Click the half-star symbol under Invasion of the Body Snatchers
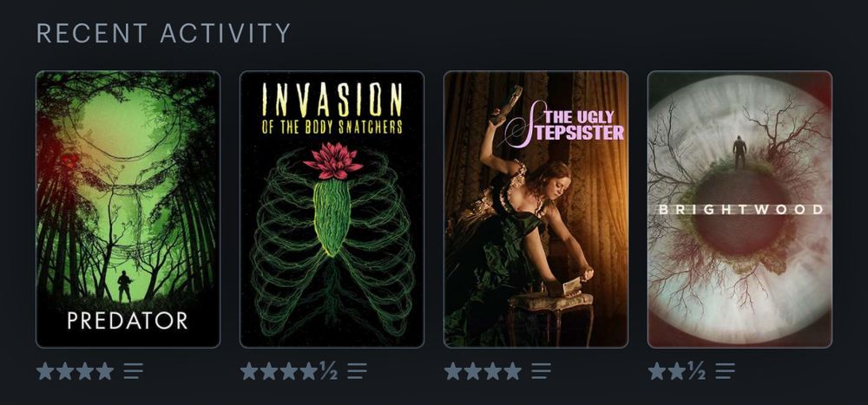Image resolution: width=868 pixels, height=405 pixels. tap(328, 370)
